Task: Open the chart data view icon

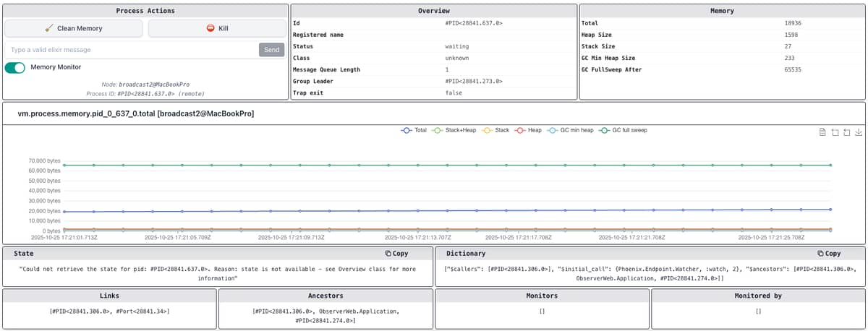Action: click(822, 132)
